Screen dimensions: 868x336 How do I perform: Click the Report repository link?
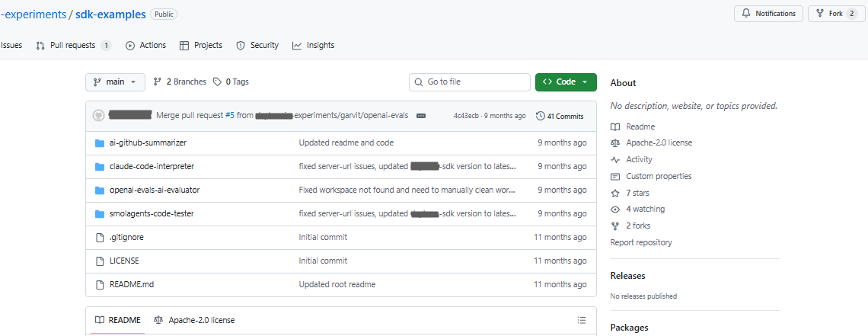tap(641, 242)
